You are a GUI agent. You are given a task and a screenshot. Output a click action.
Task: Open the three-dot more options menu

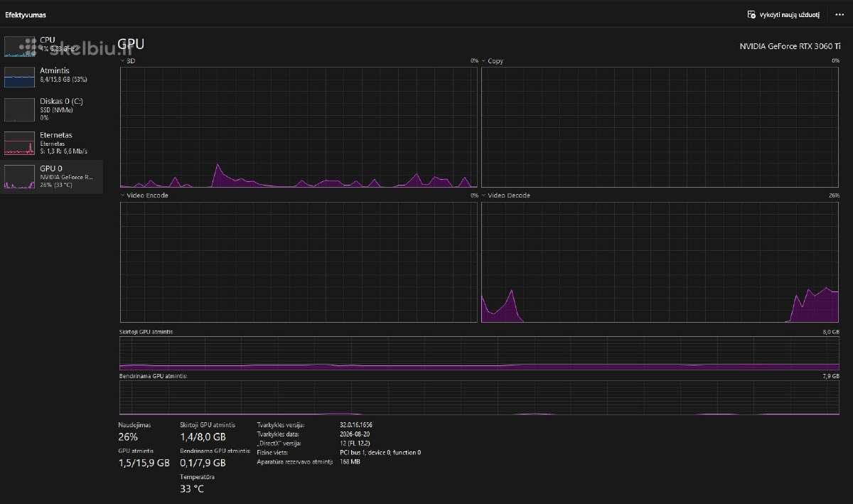839,14
